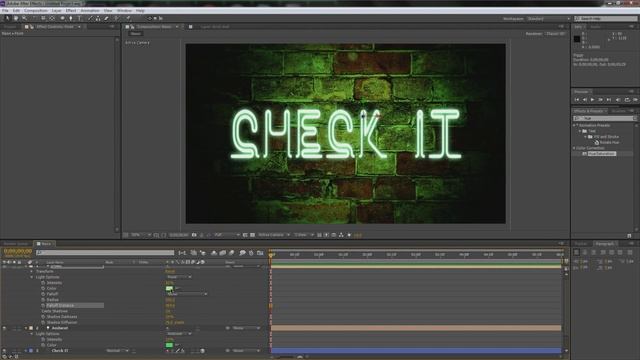Open Animation menu
Screen dimensions: 640x360
90,11
